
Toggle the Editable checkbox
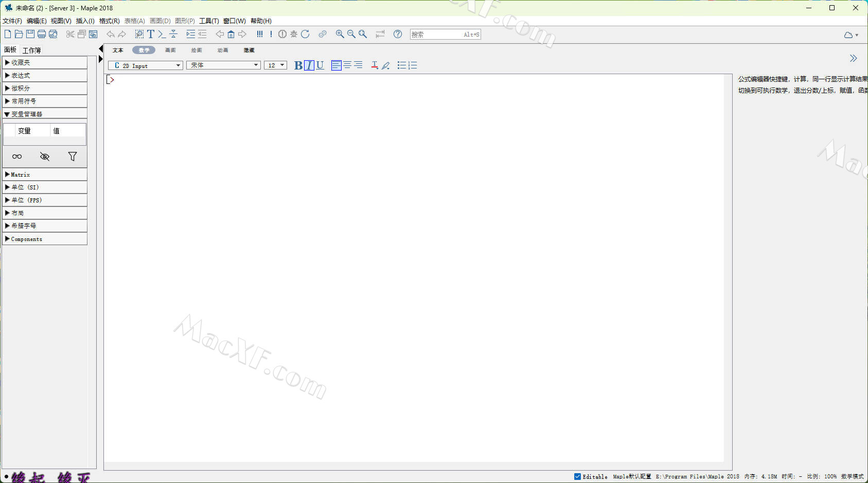click(x=577, y=476)
